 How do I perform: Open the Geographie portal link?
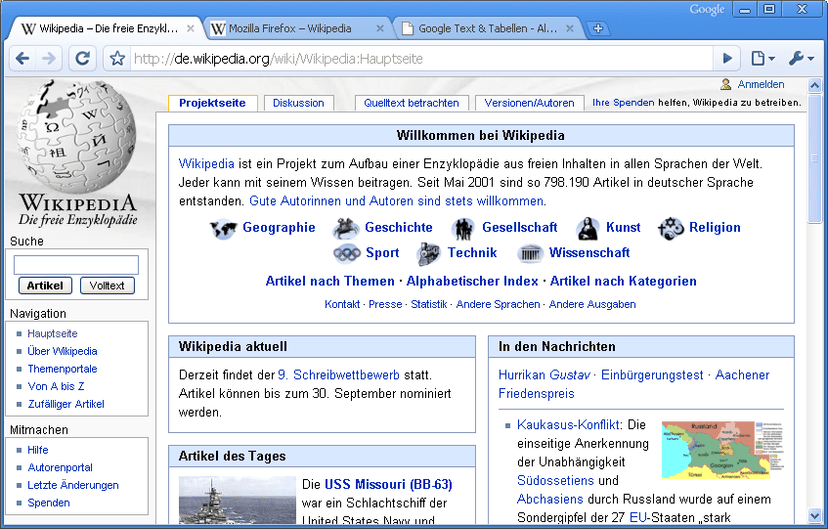point(279,228)
